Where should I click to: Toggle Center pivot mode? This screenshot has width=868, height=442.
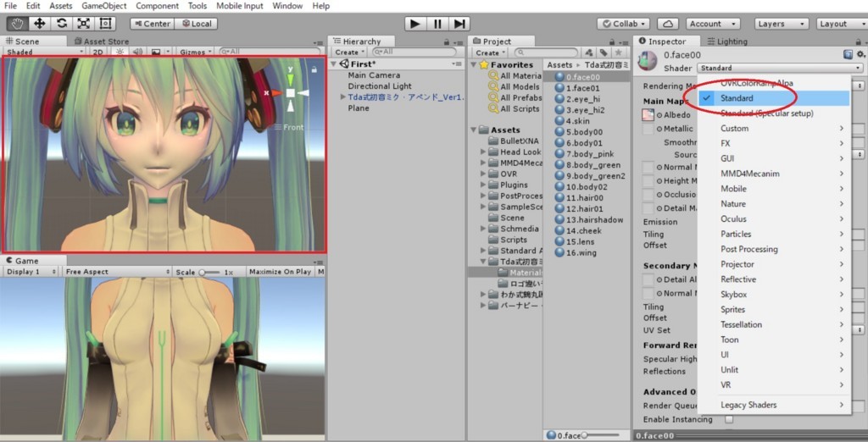coord(153,24)
